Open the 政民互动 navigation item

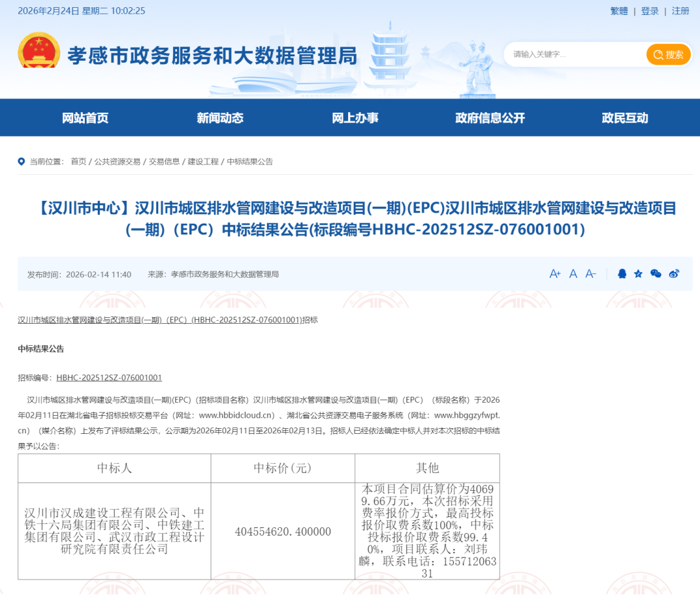tap(625, 118)
